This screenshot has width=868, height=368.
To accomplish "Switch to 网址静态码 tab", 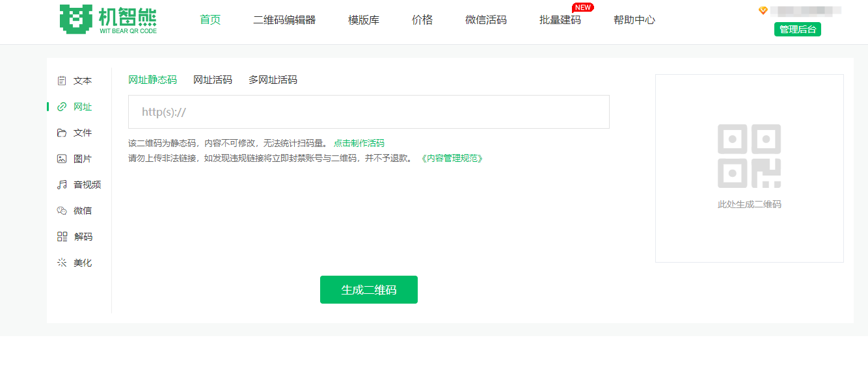I will point(152,80).
